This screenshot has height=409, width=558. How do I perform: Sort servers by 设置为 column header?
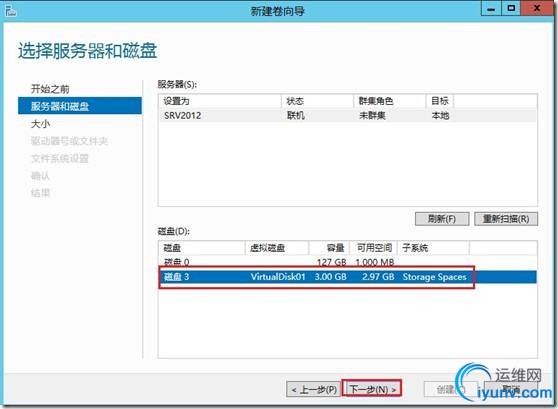(x=220, y=101)
